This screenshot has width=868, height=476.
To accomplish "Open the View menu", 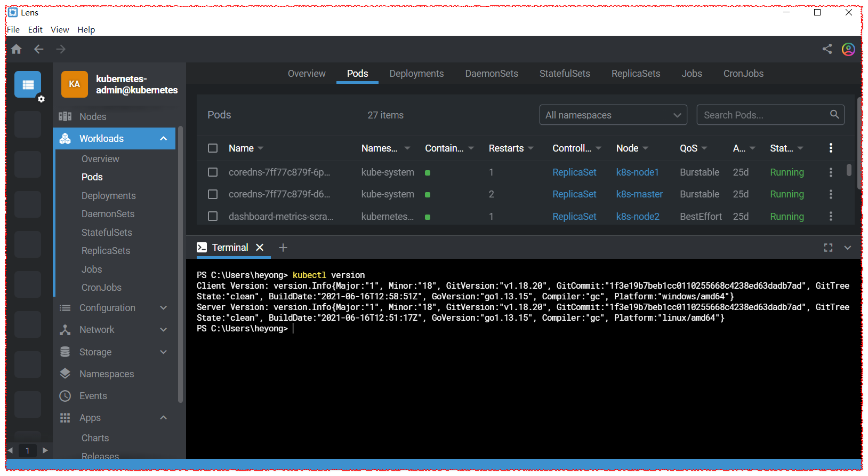I will tap(60, 30).
